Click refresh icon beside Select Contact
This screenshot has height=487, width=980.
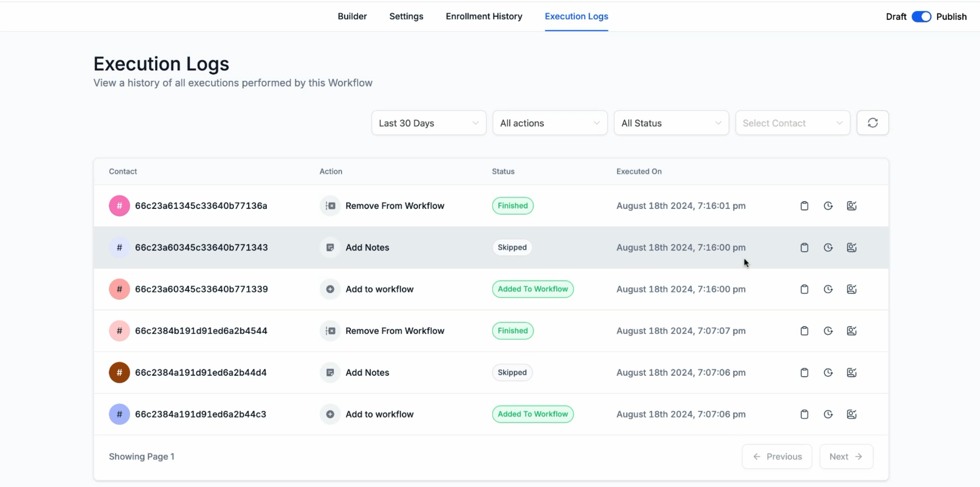[x=872, y=123]
